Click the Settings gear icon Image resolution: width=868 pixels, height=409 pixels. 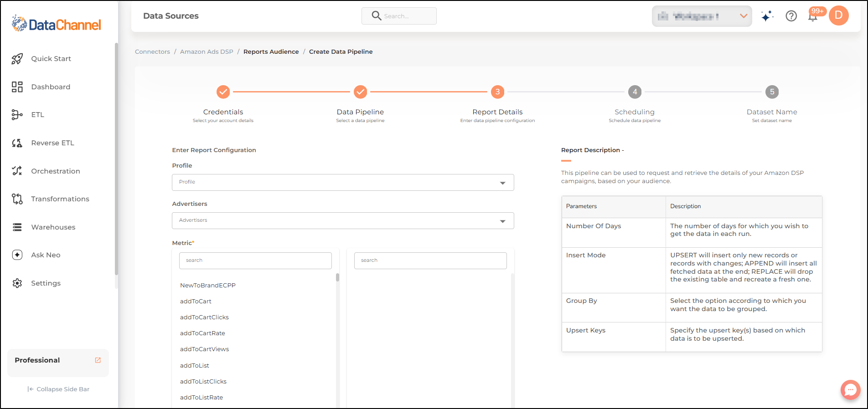[x=17, y=283]
